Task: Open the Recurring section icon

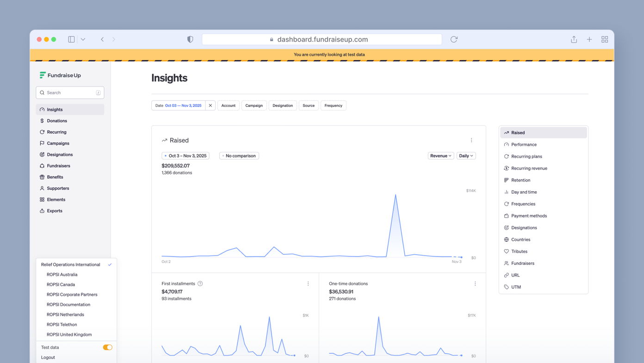Action: point(42,132)
